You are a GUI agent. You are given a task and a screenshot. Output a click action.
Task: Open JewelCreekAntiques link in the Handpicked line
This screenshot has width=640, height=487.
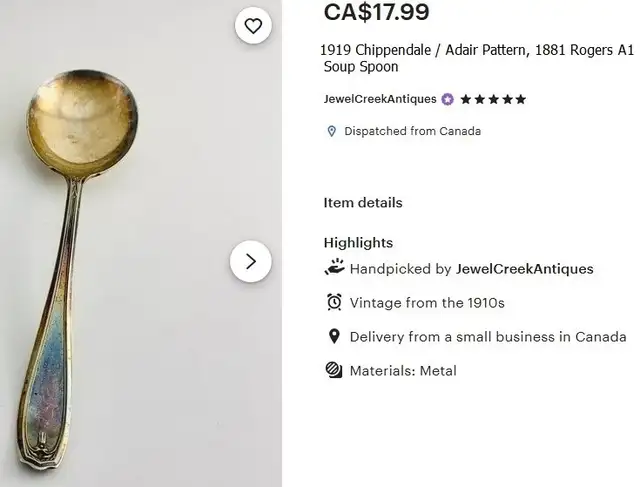pyautogui.click(x=524, y=269)
